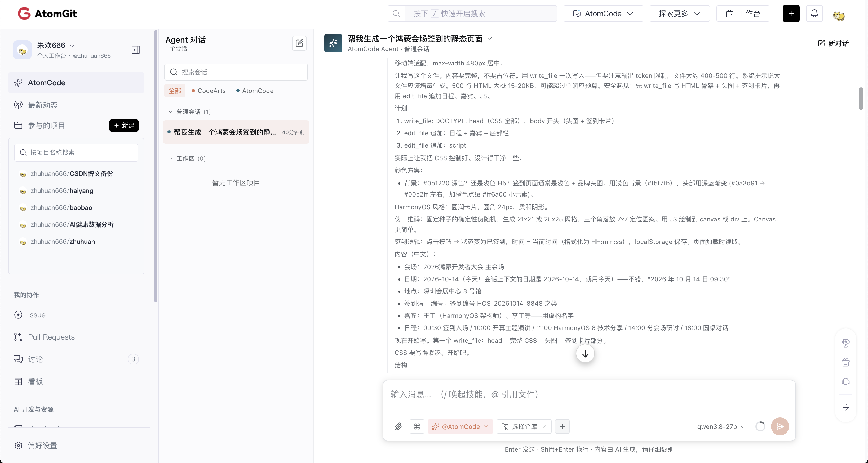Open AtomCode in the left sidebar
The width and height of the screenshot is (868, 463).
(76, 83)
